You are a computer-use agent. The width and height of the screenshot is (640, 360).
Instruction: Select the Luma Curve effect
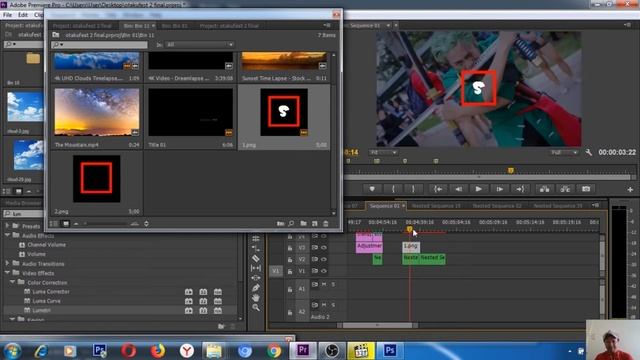click(x=46, y=301)
